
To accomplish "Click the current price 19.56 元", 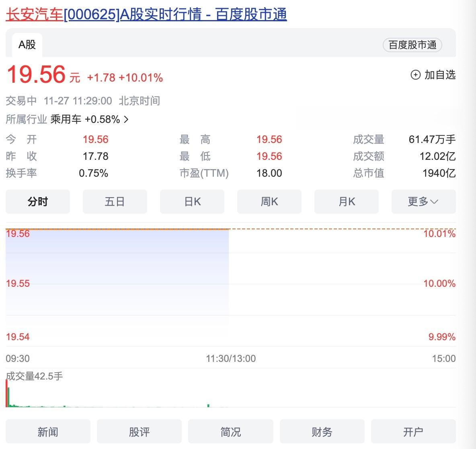I will tap(43, 75).
